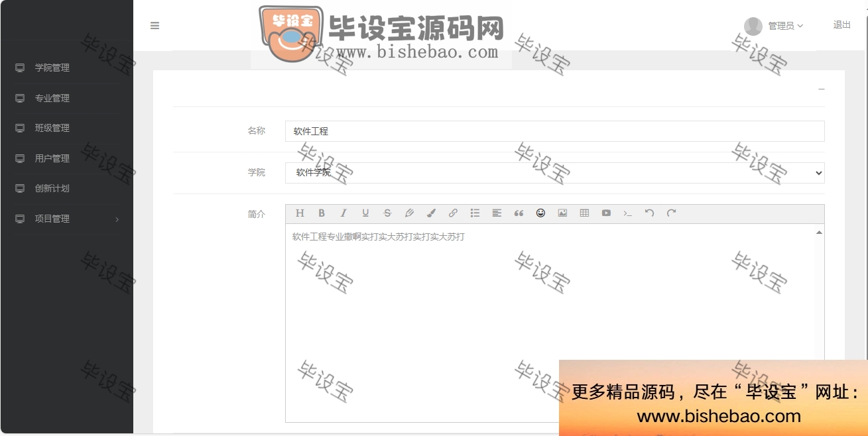Select the background color brush icon
868x436 pixels.
[431, 213]
